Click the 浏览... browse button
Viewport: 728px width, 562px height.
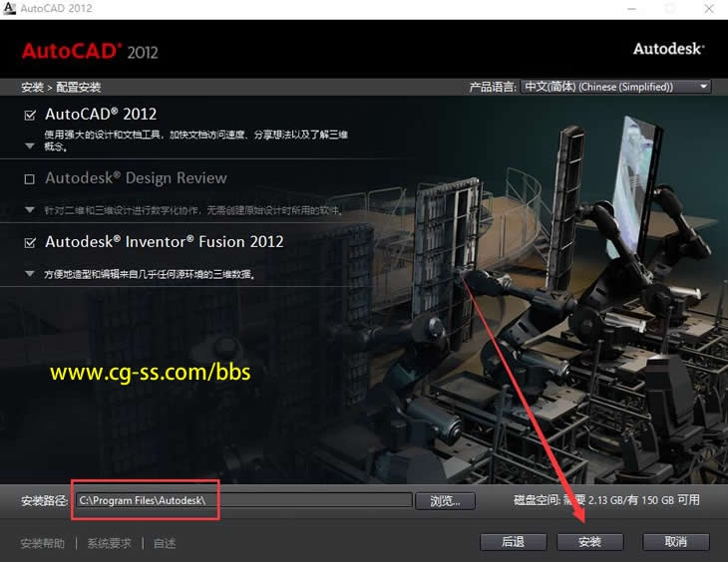[445, 501]
